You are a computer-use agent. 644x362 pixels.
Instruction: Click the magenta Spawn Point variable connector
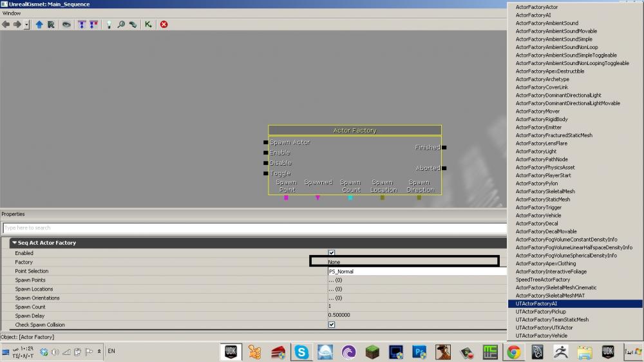287,198
